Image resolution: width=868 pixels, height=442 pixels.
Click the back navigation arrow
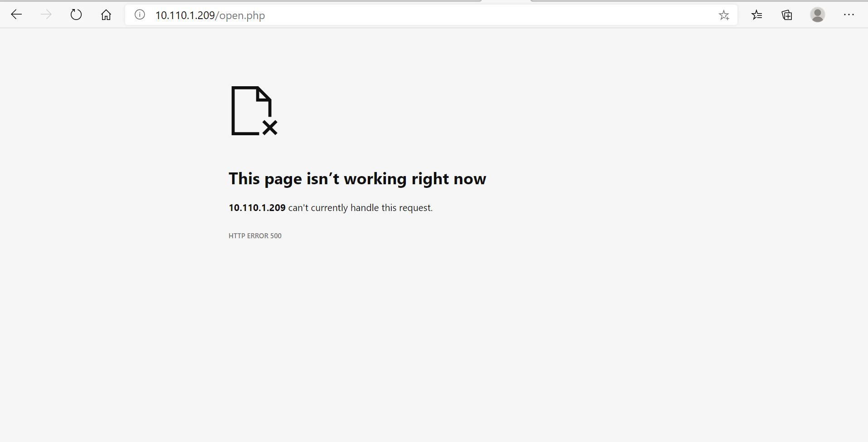click(16, 15)
